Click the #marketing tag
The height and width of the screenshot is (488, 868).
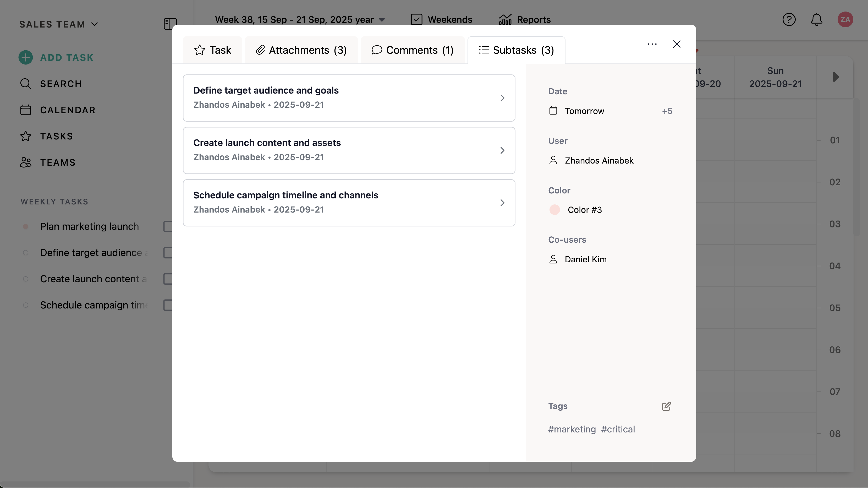572,429
